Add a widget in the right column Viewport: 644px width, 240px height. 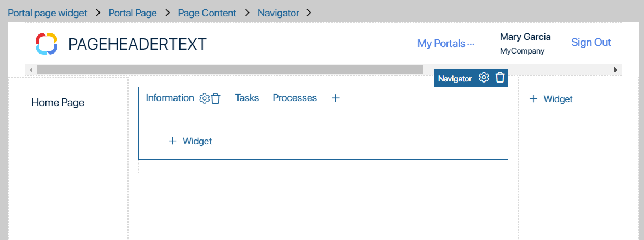[x=551, y=99]
